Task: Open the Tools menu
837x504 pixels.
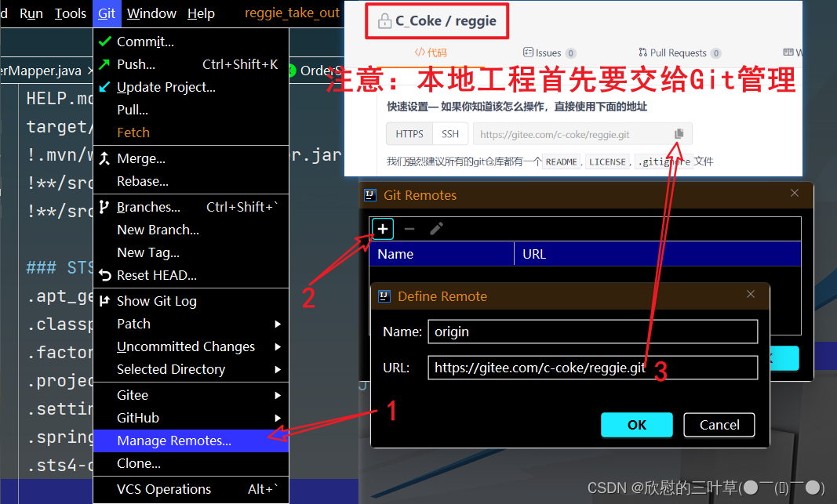Action: [70, 13]
